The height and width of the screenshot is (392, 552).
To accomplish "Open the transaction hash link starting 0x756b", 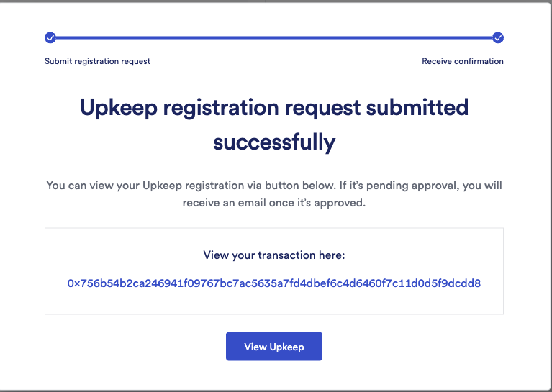I will click(274, 283).
